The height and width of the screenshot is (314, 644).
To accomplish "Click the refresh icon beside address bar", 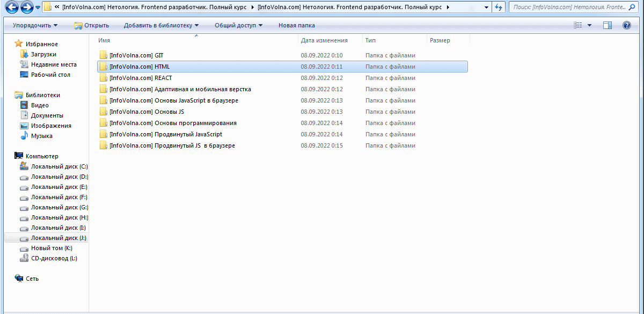I will (499, 8).
